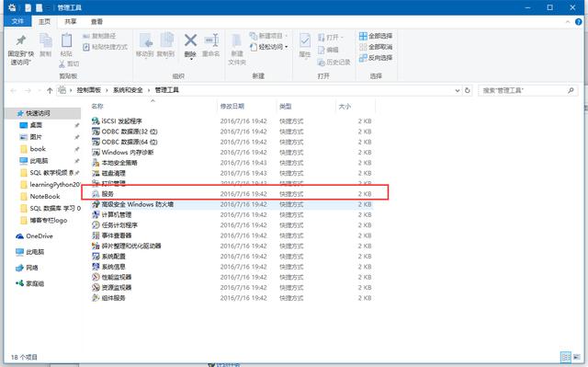Open the NoteBook folder in Quick access
588x367 pixels.
click(x=40, y=196)
